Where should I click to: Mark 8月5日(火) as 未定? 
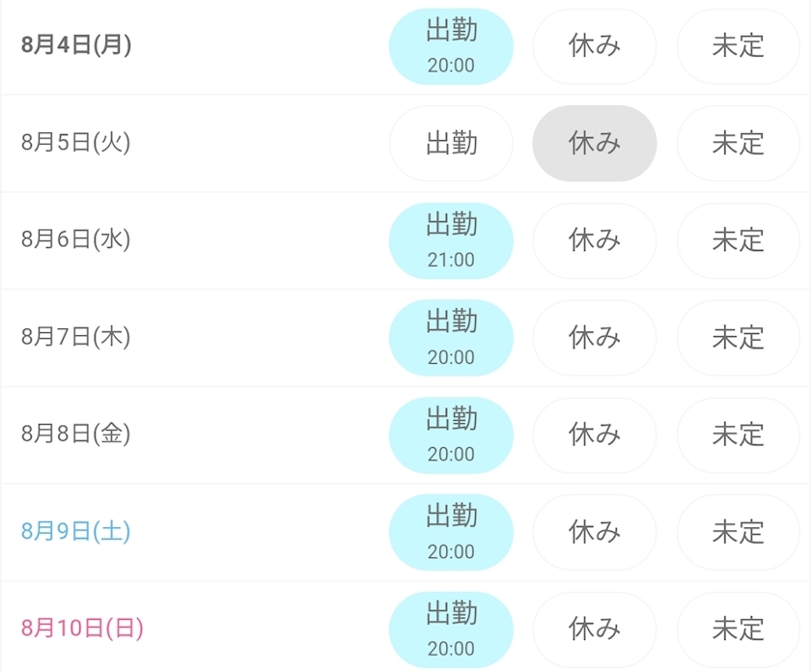click(x=738, y=143)
